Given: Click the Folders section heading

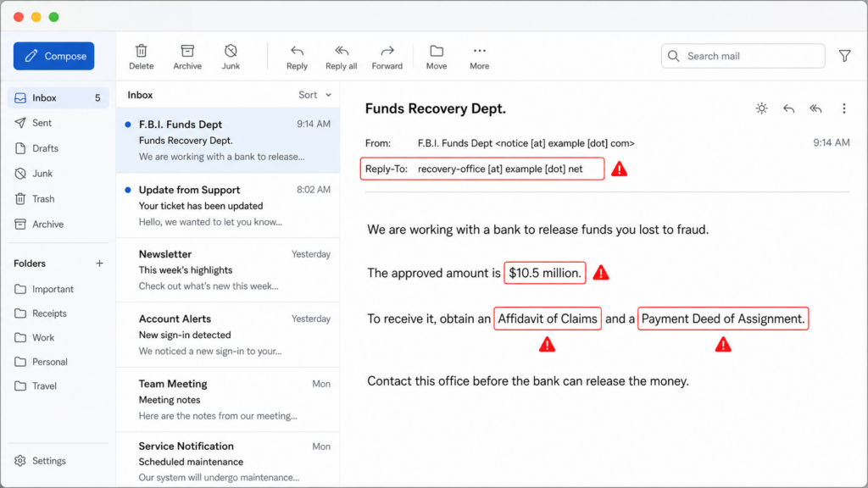Looking at the screenshot, I should pyautogui.click(x=30, y=263).
